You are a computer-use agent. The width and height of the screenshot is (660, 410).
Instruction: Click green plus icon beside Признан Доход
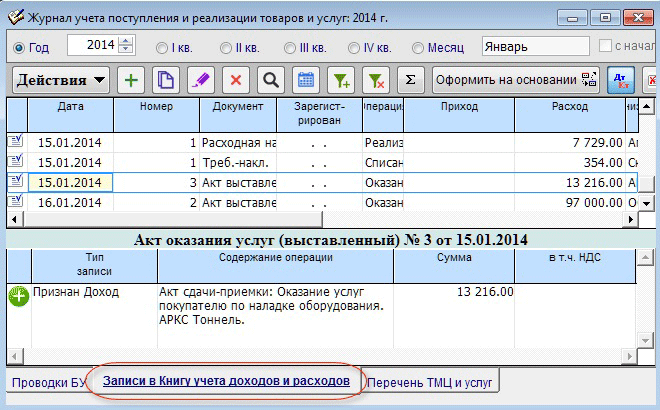pyautogui.click(x=19, y=296)
